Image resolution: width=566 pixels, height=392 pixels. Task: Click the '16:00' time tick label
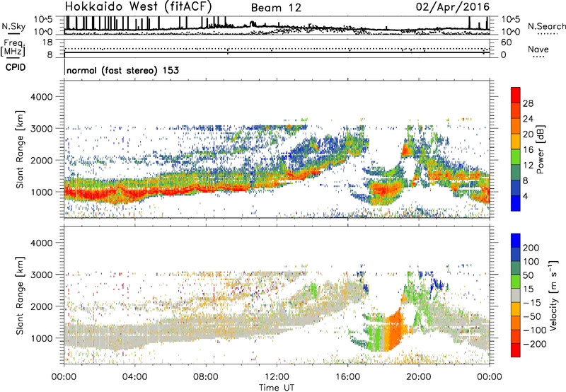click(347, 377)
